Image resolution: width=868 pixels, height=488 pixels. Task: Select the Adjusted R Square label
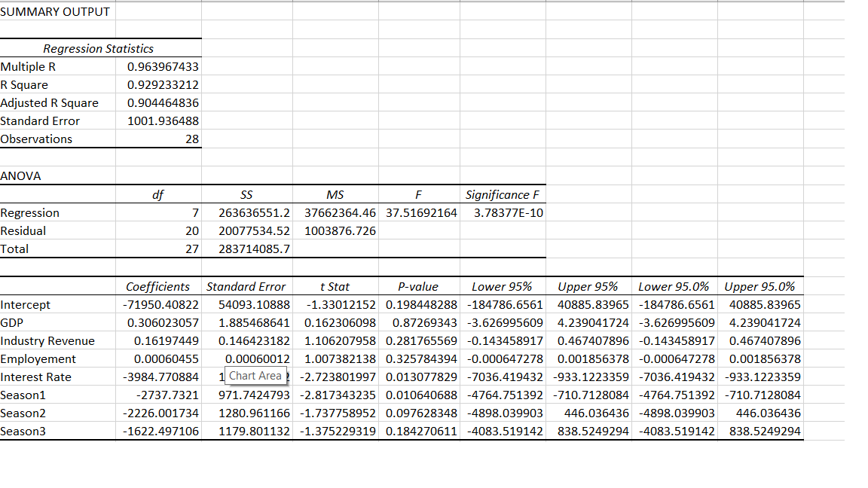[57, 103]
